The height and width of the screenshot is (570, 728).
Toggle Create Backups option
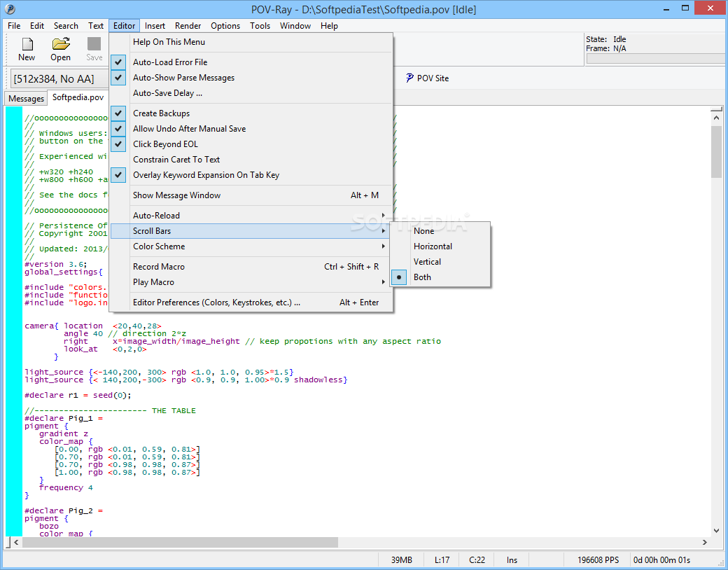click(x=118, y=113)
